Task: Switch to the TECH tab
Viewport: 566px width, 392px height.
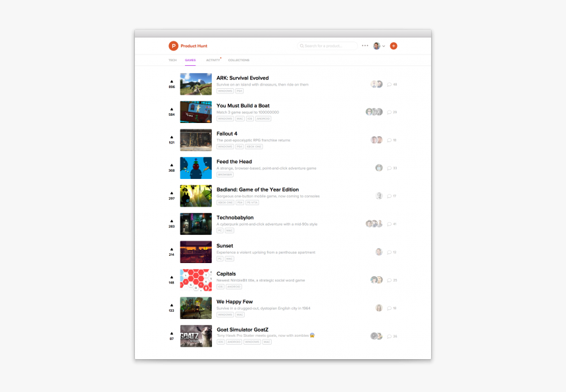Action: pos(172,60)
